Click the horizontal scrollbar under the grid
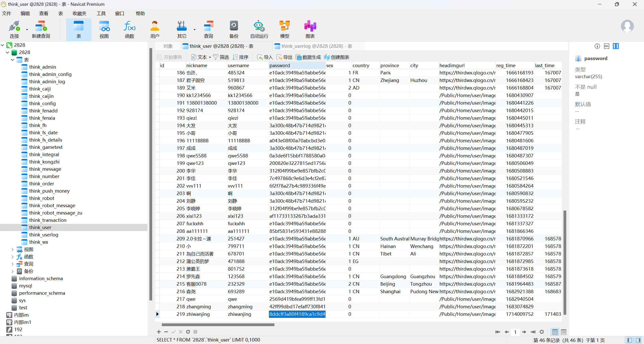Image resolution: width=644 pixels, height=344 pixels. pyautogui.click(x=218, y=325)
